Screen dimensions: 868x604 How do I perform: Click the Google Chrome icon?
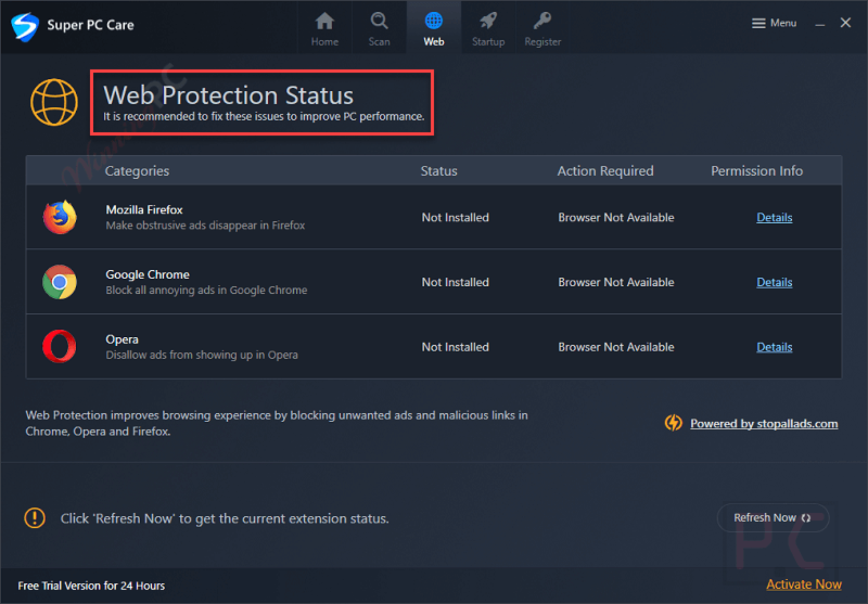point(60,282)
